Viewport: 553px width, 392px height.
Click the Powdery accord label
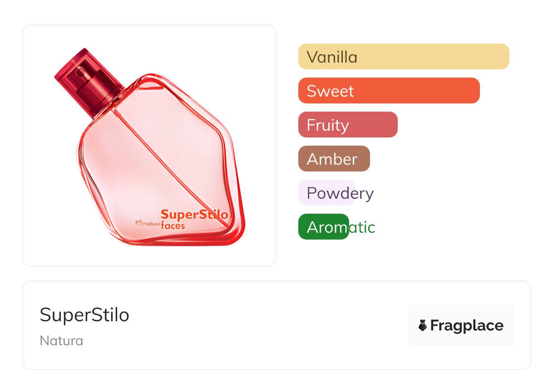tap(340, 193)
